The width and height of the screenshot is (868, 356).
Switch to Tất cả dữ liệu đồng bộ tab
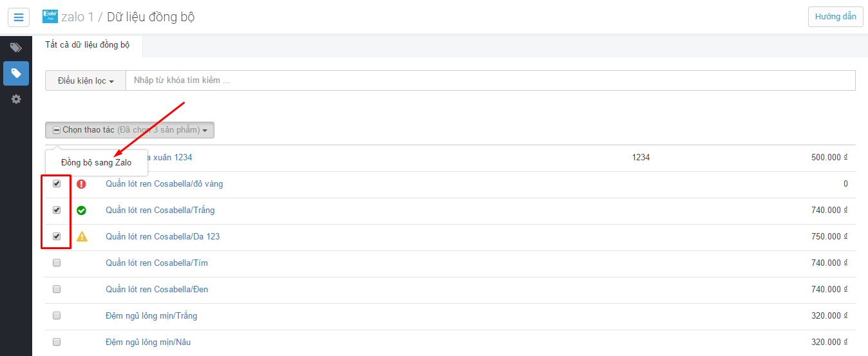pos(87,45)
